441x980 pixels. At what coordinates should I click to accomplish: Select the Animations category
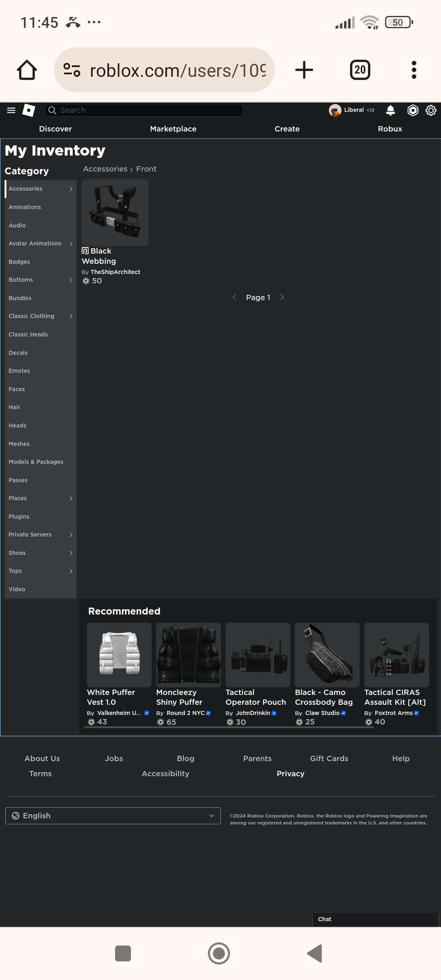pos(40,207)
